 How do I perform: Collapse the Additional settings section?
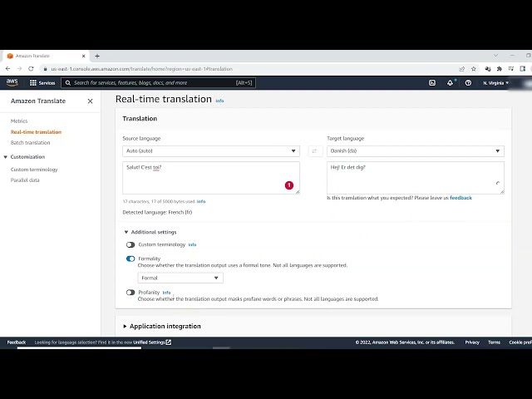[150, 232]
